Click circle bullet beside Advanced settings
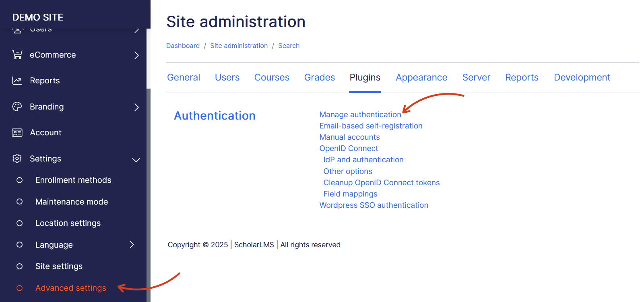 19,288
